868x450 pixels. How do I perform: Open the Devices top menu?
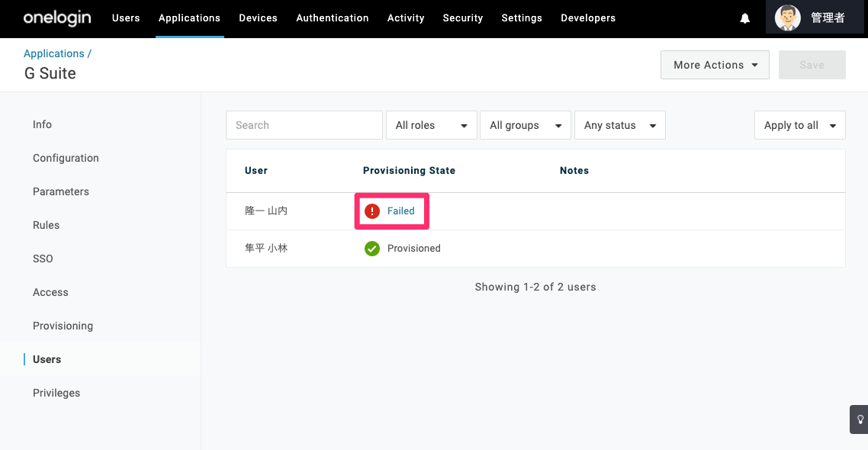pos(258,18)
